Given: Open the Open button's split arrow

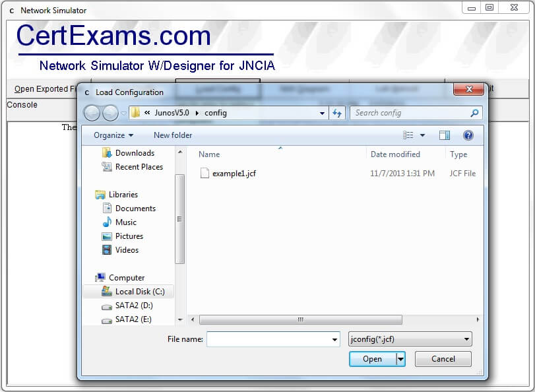Looking at the screenshot, I should [400, 359].
